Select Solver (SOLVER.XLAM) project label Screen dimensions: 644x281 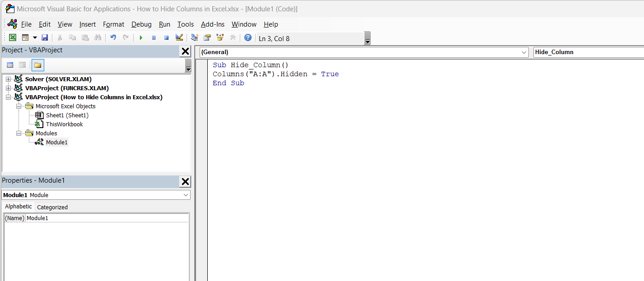pos(58,79)
